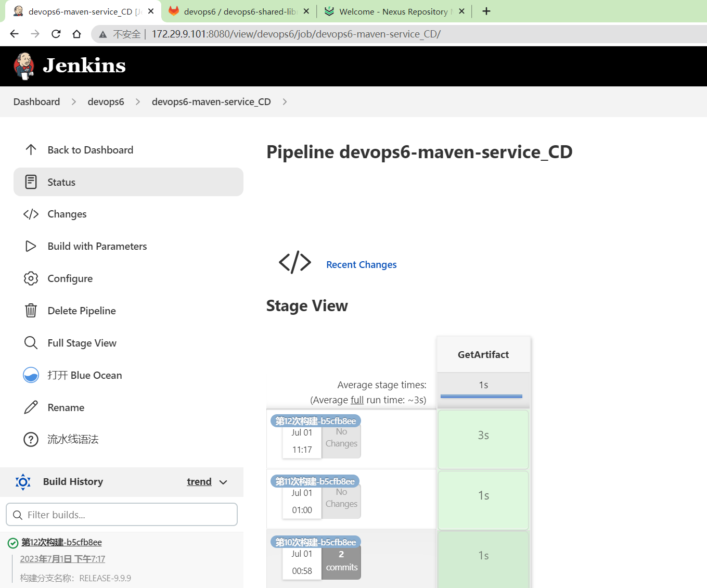This screenshot has height=588, width=707.
Task: Select Status in the sidebar
Action: [128, 182]
